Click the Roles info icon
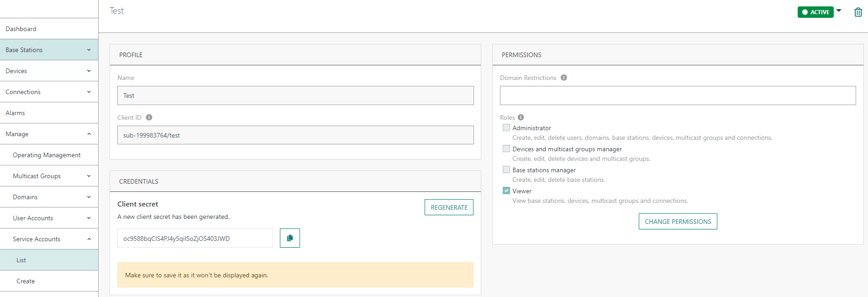Viewport: 868px width, 297px height. 521,117
